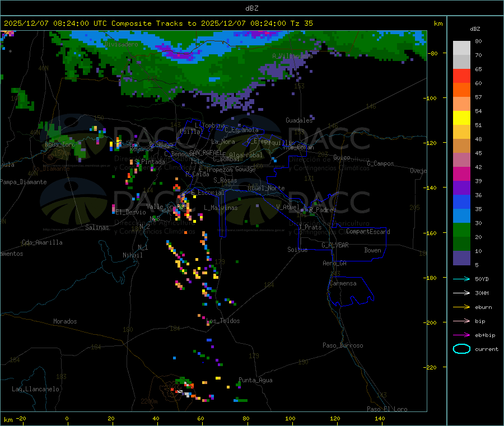The height and width of the screenshot is (426, 504).
Task: Select the 65 dBZ gray swatch
Action: pos(461,62)
